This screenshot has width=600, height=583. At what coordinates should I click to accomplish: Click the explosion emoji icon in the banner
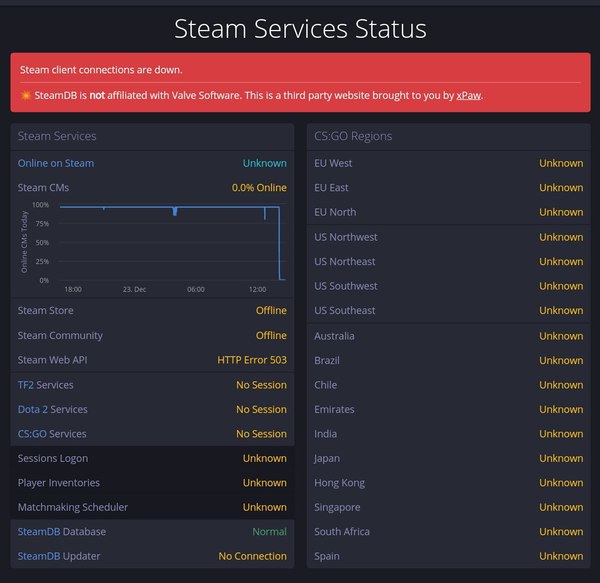point(26,95)
